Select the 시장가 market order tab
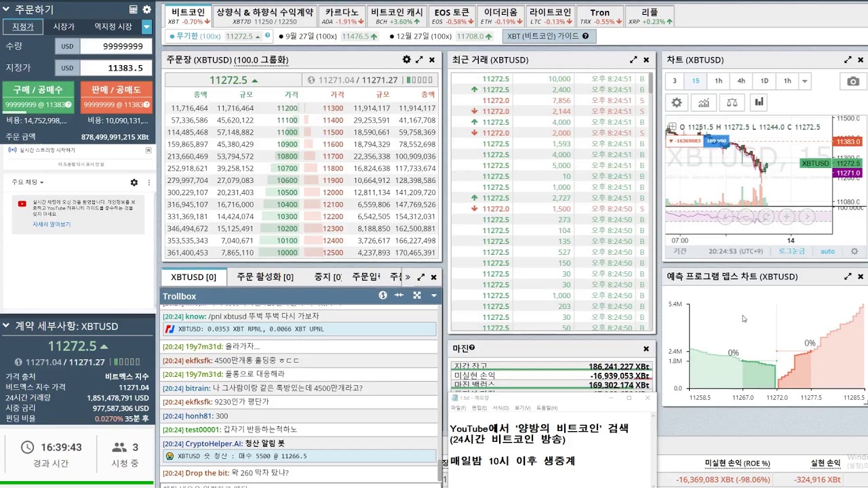This screenshot has height=488, width=868. 64,26
